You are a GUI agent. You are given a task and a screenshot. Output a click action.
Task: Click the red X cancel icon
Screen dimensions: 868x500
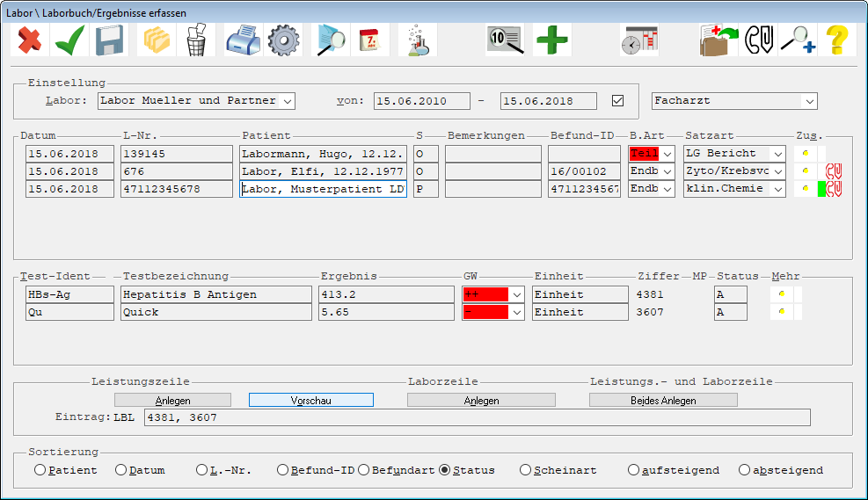point(29,40)
